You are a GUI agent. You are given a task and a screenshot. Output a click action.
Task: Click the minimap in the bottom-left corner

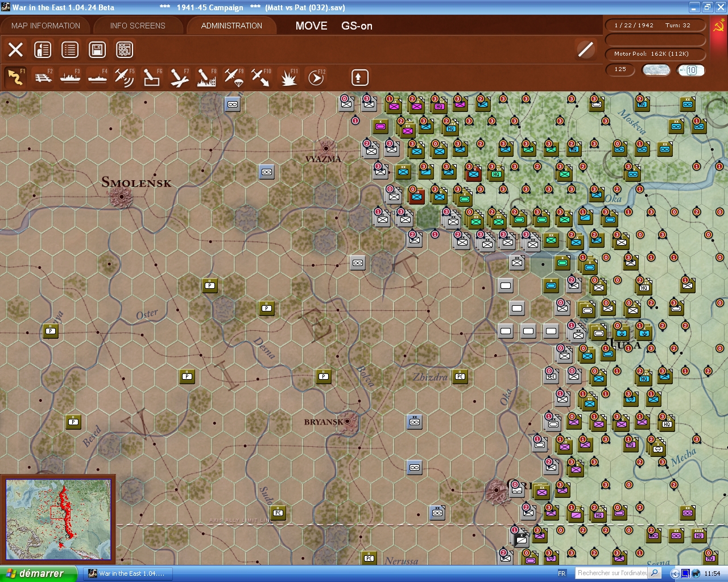pyautogui.click(x=58, y=519)
